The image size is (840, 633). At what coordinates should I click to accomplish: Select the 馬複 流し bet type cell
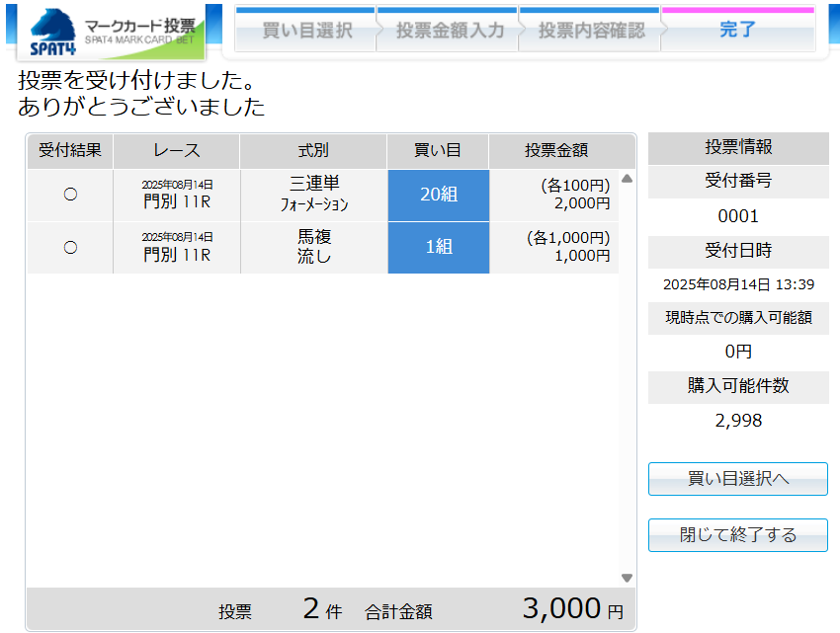tap(314, 247)
